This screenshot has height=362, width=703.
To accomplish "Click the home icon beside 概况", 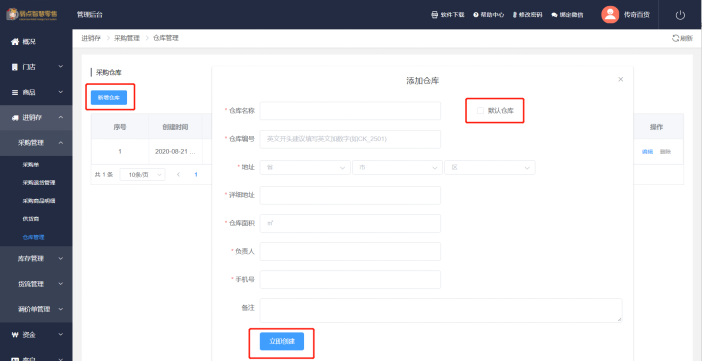I will [x=15, y=42].
